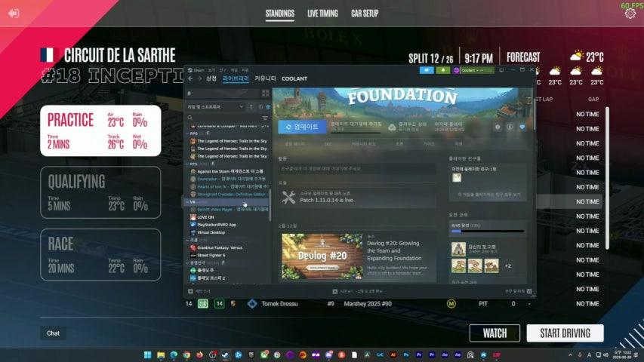
Task: Open the Foundation game settings gear
Action: (x=498, y=127)
